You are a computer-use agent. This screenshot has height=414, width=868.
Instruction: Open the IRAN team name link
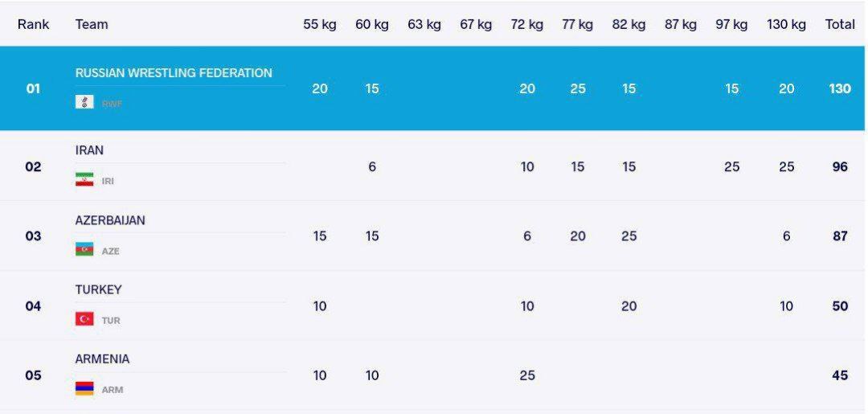pos(89,150)
